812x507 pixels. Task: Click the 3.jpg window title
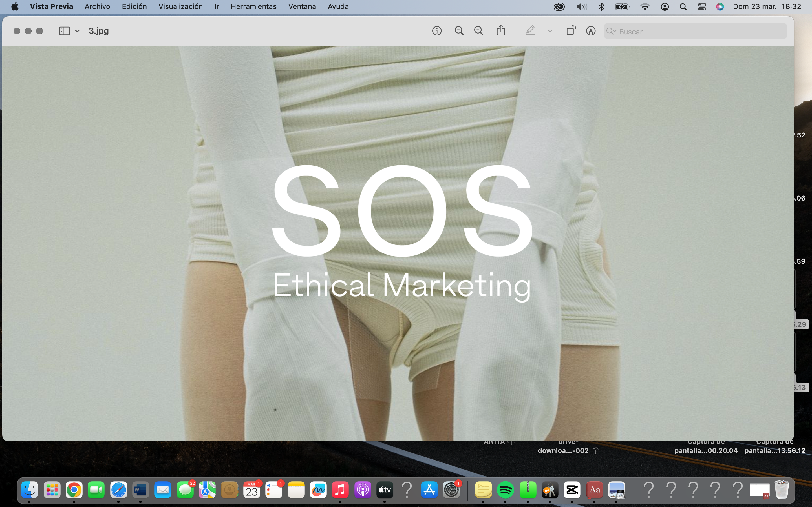click(99, 31)
